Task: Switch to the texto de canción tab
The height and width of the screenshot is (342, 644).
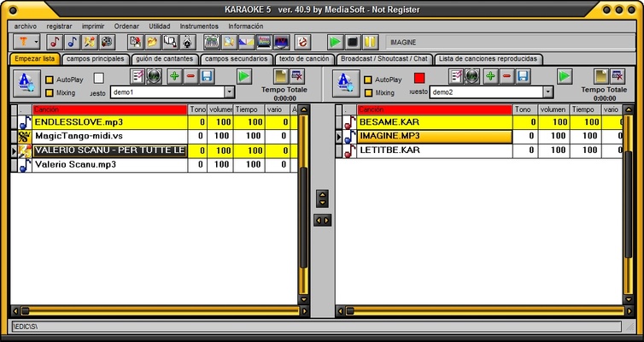Action: pos(304,59)
